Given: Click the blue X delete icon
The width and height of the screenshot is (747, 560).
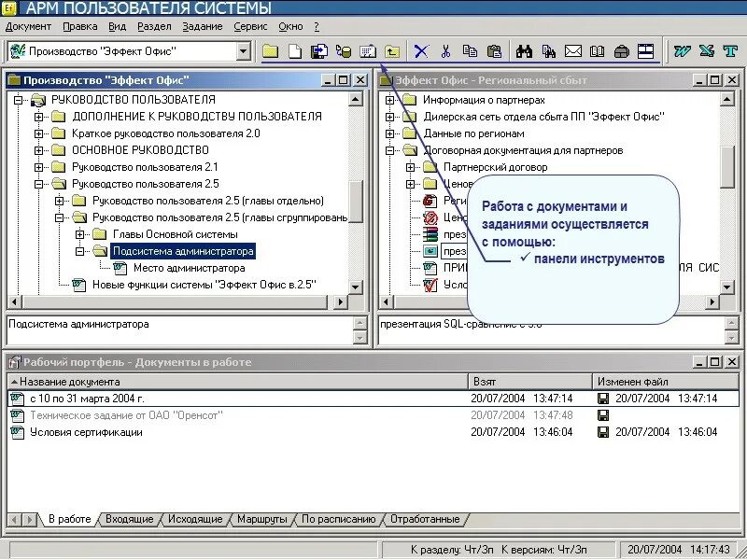Looking at the screenshot, I should [421, 51].
